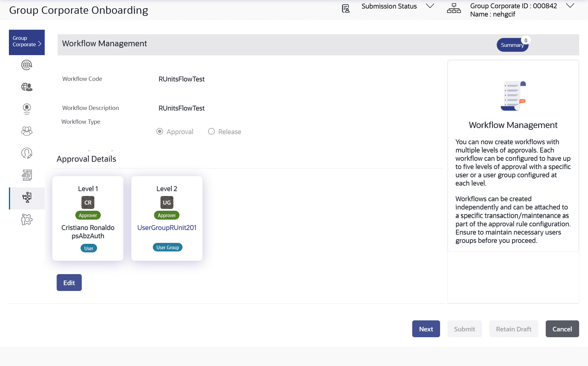This screenshot has height=366, width=588.
Task: Click the Cancel button
Action: click(562, 329)
